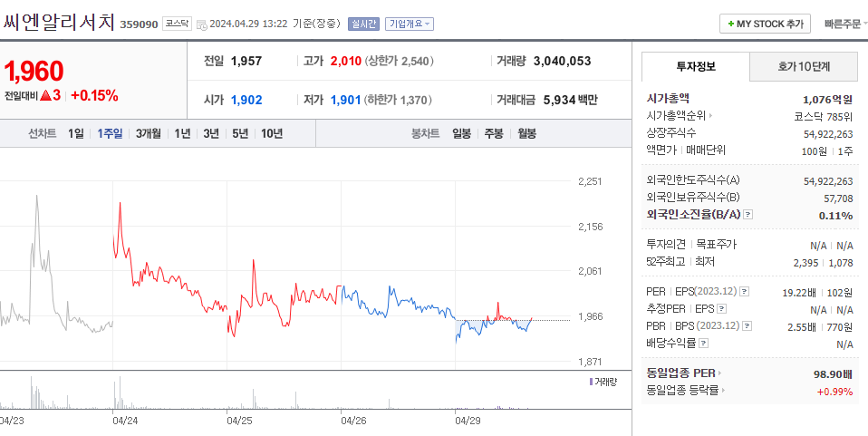Image resolution: width=868 pixels, height=436 pixels.
Task: Click the 19.22배 PER value
Action: click(798, 293)
